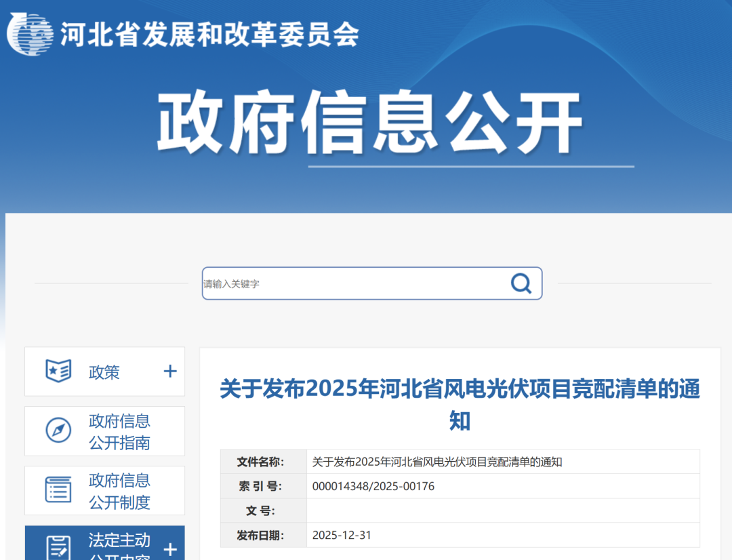732x560 pixels.
Task: Click the 文件名称 table label cell
Action: point(264,462)
